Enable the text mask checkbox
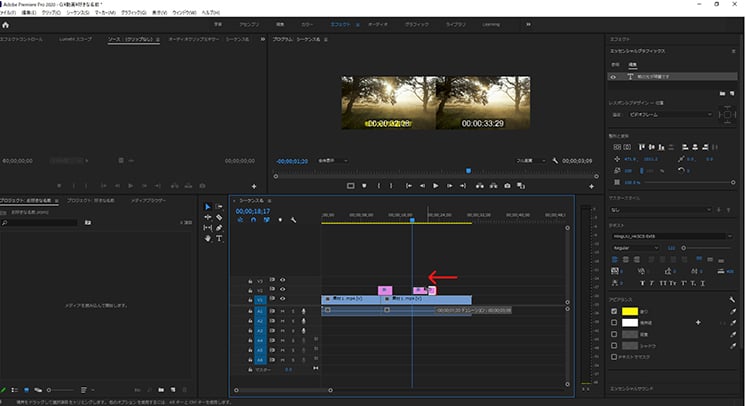 click(614, 357)
